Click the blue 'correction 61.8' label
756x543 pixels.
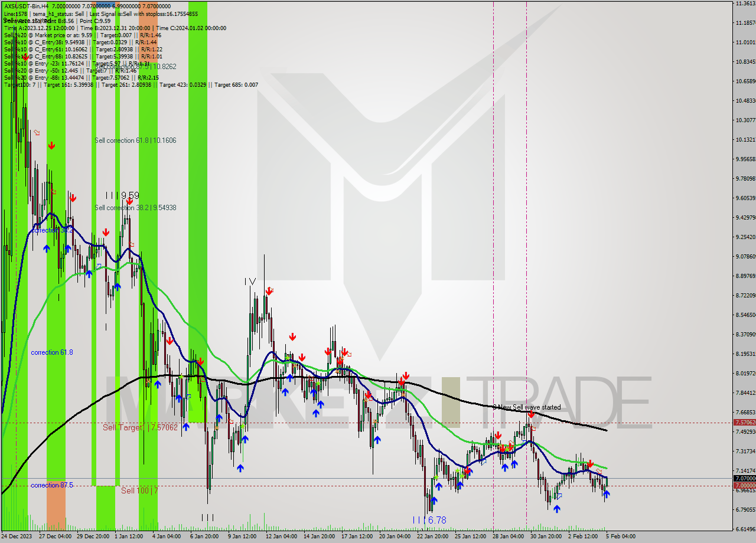click(x=52, y=352)
